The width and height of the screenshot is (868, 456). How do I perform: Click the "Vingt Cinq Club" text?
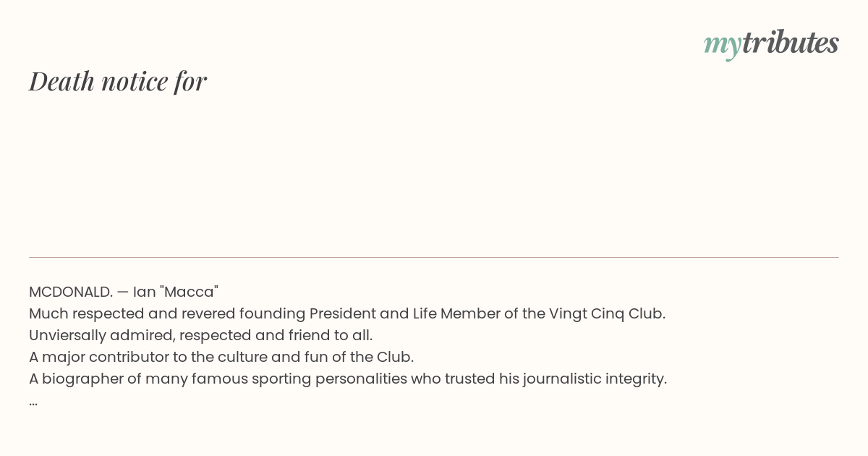tap(607, 313)
